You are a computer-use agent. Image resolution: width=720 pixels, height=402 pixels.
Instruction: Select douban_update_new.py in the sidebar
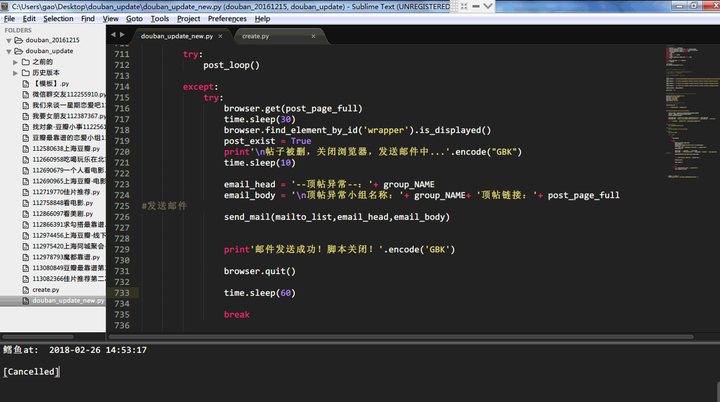(x=68, y=301)
